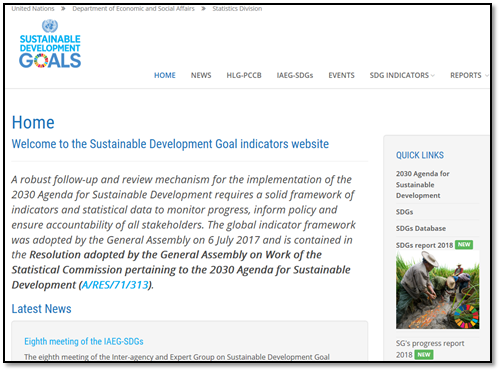The image size is (501, 372).
Task: Click the NEW badge beside SG's progress report
Action: [x=424, y=354]
